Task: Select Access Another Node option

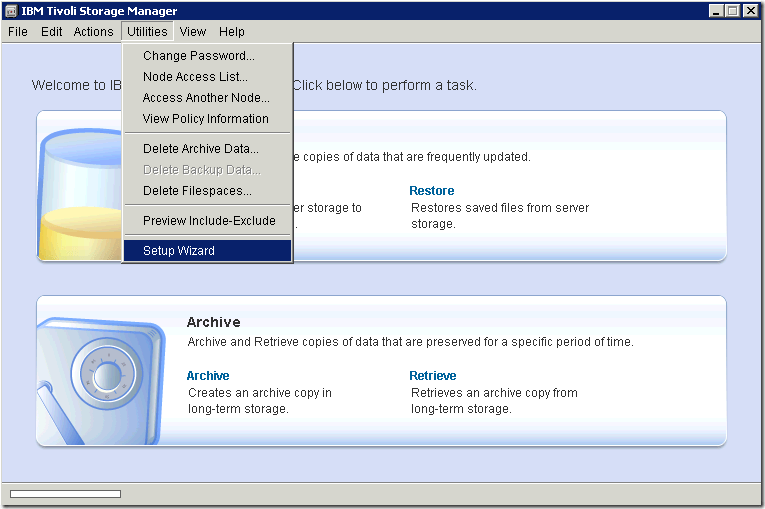Action: [206, 98]
